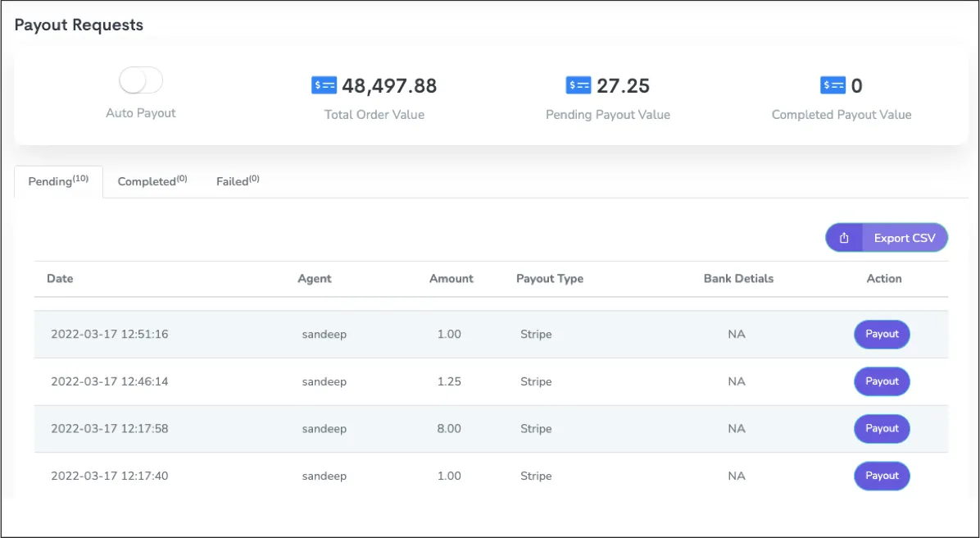
Task: Click agent sandeep in the first row
Action: click(x=324, y=335)
